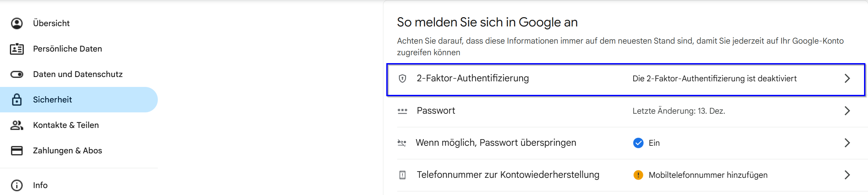Click the blue checkmark next to Ein
The height and width of the screenshot is (195, 868).
(638, 143)
